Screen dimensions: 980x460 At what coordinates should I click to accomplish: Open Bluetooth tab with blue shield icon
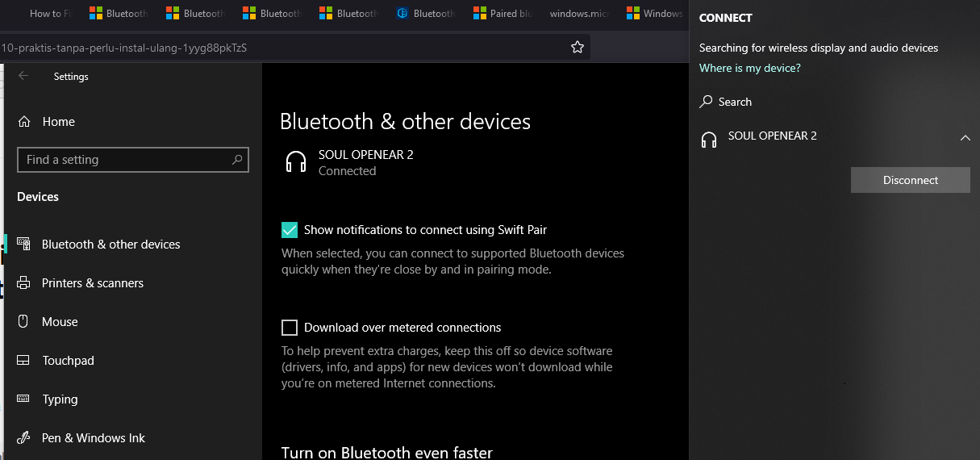(426, 14)
